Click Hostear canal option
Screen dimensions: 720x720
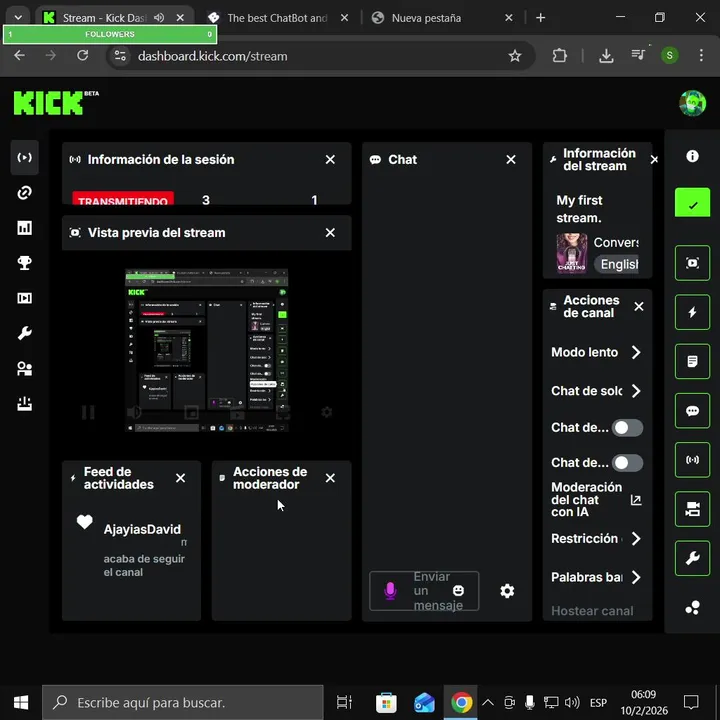(x=592, y=611)
